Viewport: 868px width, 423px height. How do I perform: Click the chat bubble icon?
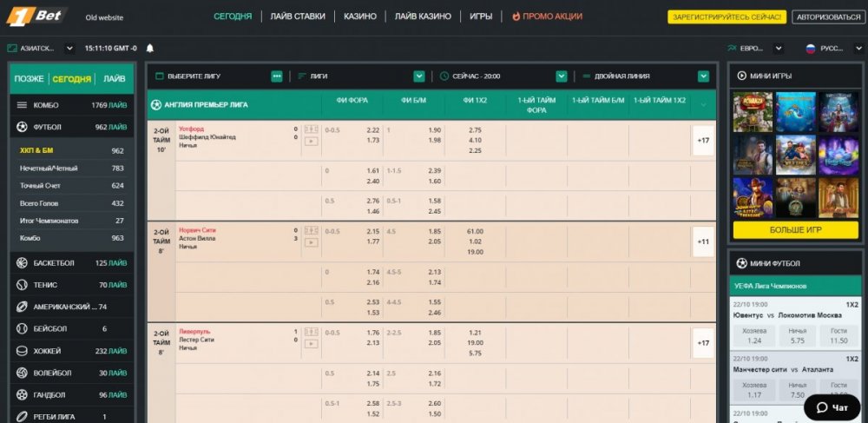click(x=822, y=407)
